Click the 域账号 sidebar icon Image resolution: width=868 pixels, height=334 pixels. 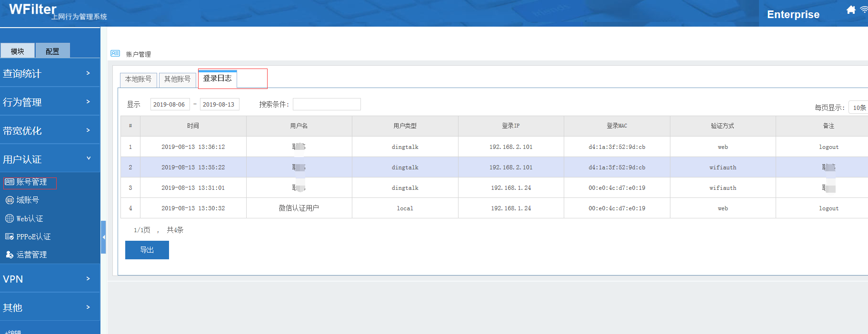pos(10,200)
